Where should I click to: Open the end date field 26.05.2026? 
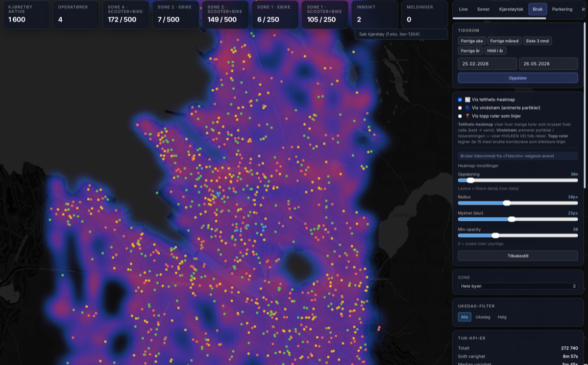[548, 64]
